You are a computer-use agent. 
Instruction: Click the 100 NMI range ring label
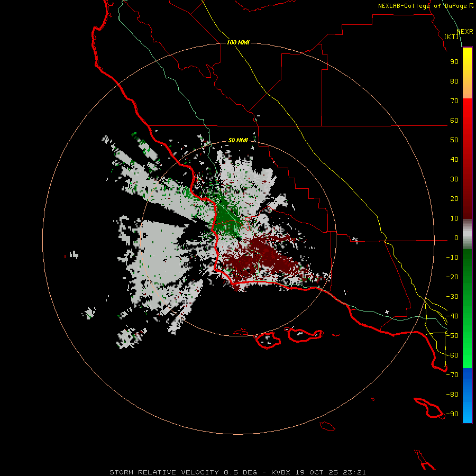(237, 42)
